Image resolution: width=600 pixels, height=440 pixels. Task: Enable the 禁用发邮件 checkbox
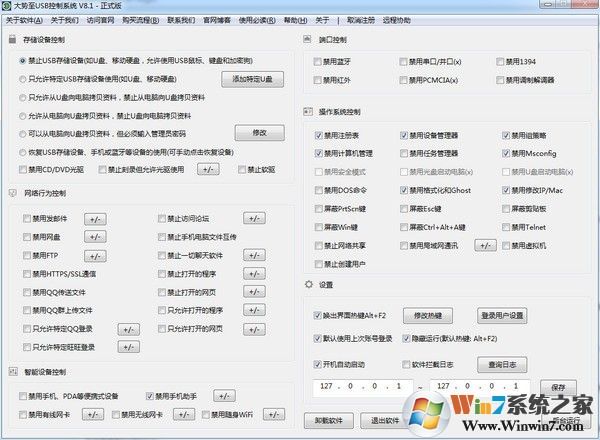(27, 218)
